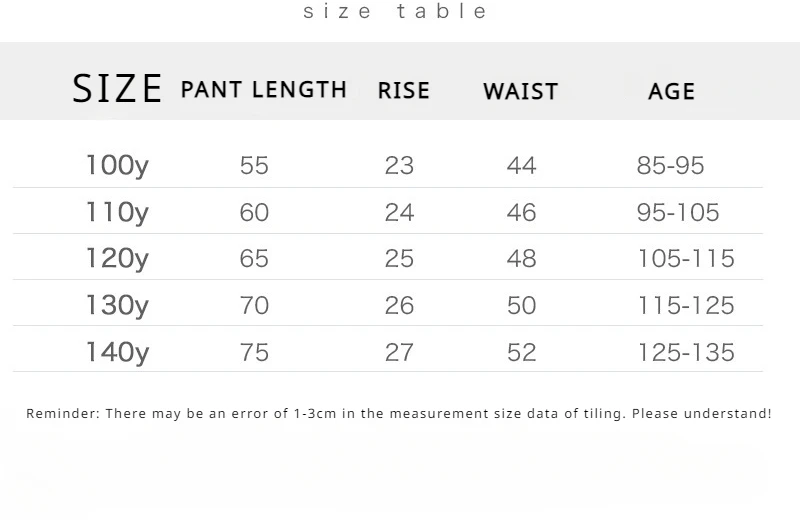
Task: Select the 120y size row label
Action: [x=117, y=258]
